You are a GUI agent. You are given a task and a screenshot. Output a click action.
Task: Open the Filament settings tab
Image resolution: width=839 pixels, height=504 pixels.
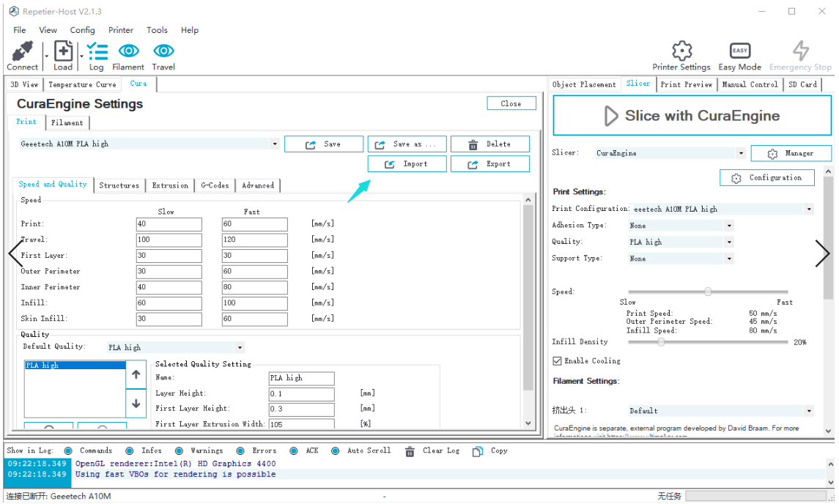coord(67,123)
